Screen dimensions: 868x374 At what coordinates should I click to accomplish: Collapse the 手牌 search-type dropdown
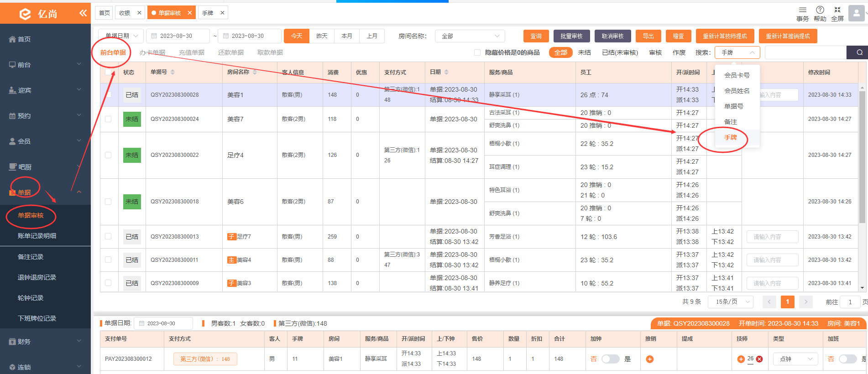(x=737, y=52)
